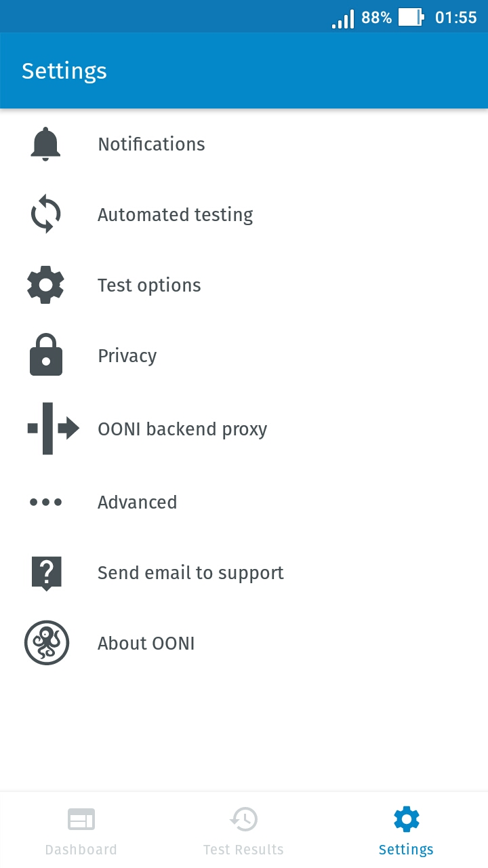Click the Settings gear tab icon
Screen dimensions: 488x868
[406, 819]
